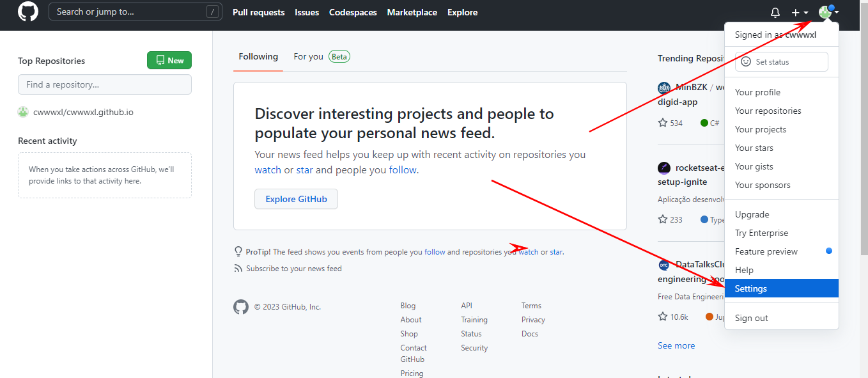Viewport: 868px width, 378px height.
Task: Click the star icon next to 534
Action: (663, 123)
